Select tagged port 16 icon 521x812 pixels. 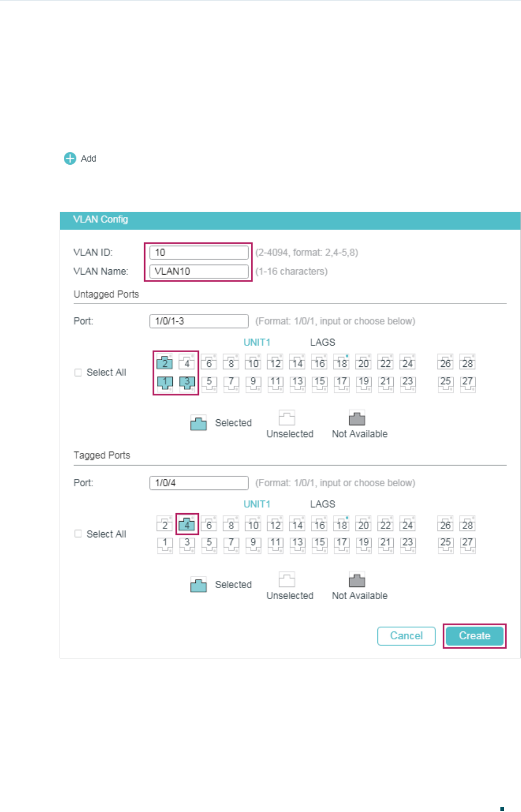click(x=320, y=524)
